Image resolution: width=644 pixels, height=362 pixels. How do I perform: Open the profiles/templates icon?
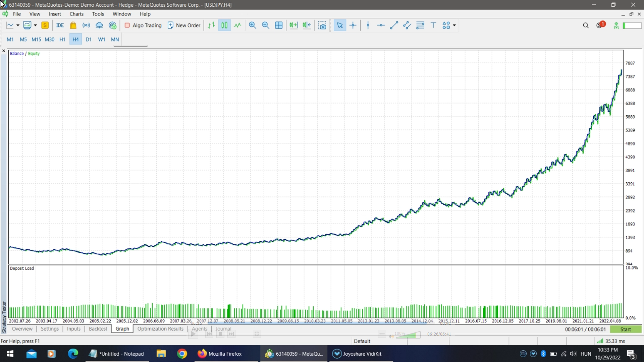coord(27,25)
